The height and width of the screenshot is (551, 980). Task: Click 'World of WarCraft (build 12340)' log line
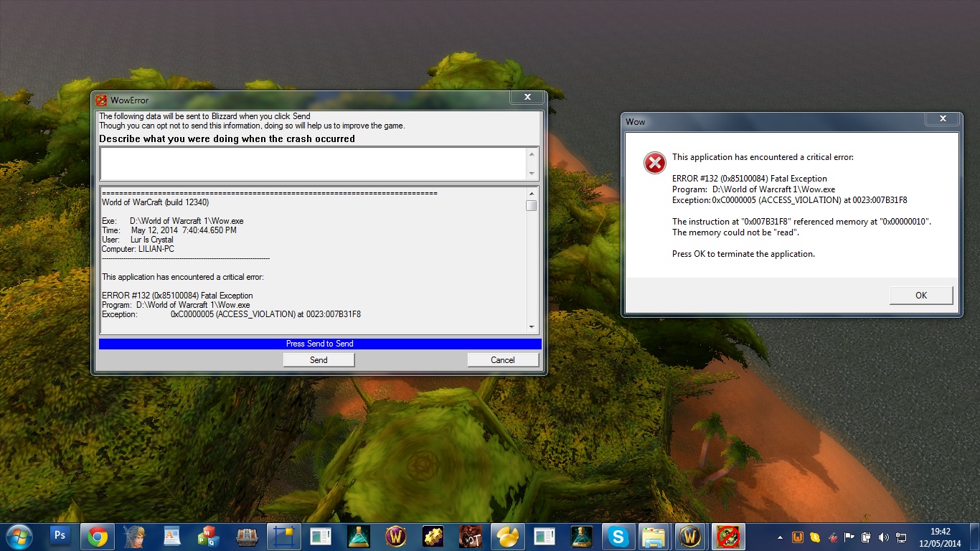click(156, 203)
